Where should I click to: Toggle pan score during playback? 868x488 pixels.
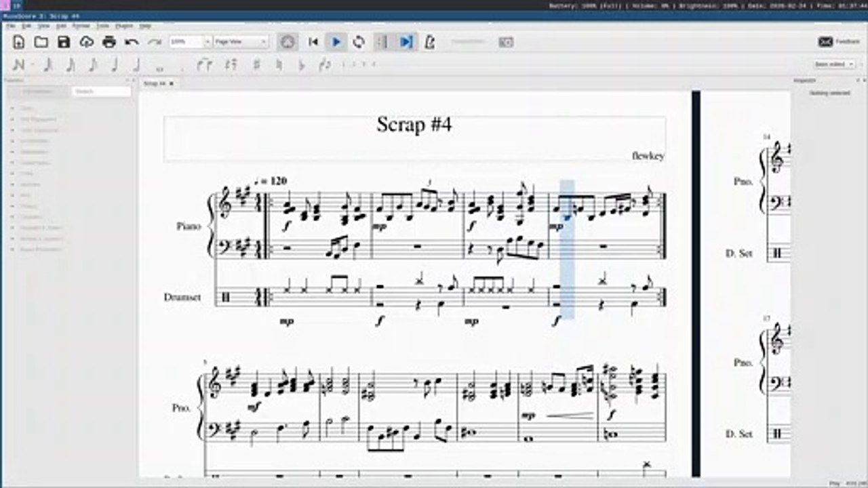(406, 42)
